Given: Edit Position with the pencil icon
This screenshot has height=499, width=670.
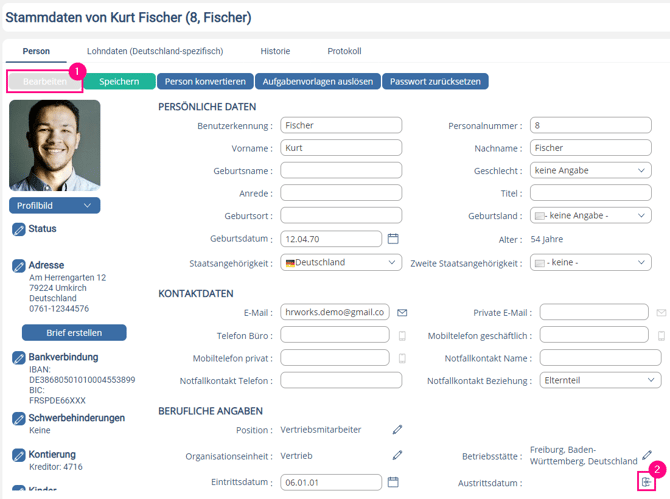Looking at the screenshot, I should 397,430.
